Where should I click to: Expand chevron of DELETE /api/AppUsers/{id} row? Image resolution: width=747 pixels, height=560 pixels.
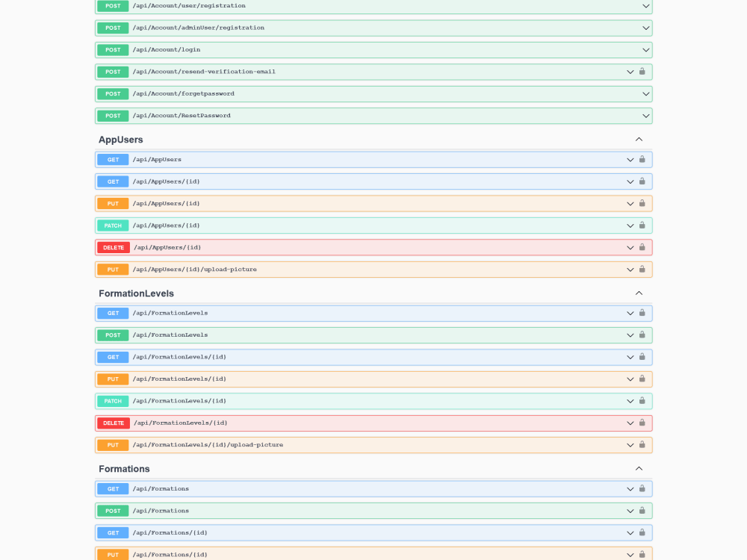click(630, 248)
